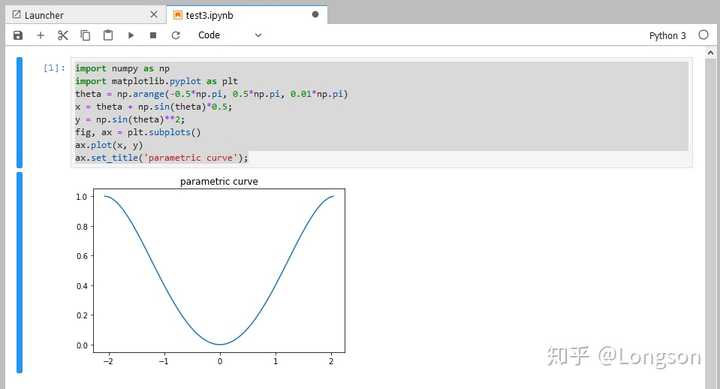
Task: Click the blue collapser bar beside the code cell
Action: pos(19,113)
